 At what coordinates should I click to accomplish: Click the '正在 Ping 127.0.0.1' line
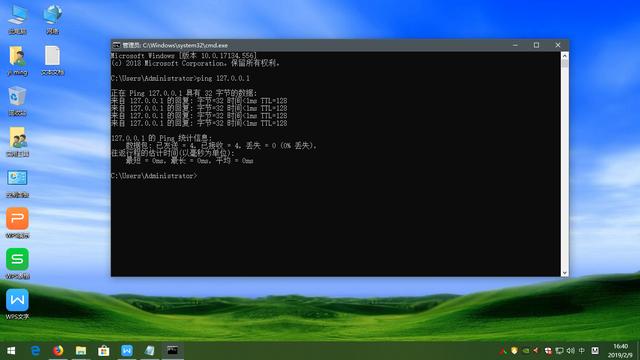pos(184,93)
